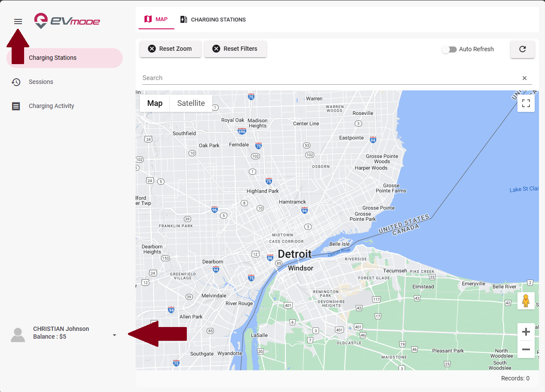Viewport: 545px width, 392px height.
Task: Toggle fullscreen map view
Action: 526,103
